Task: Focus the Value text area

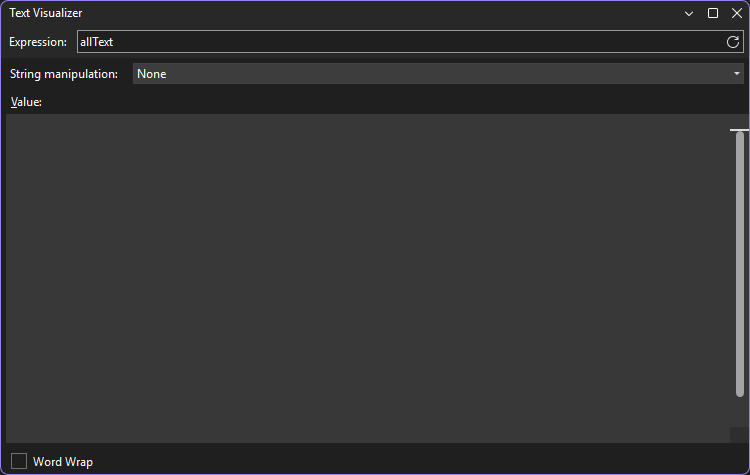Action: (x=367, y=278)
